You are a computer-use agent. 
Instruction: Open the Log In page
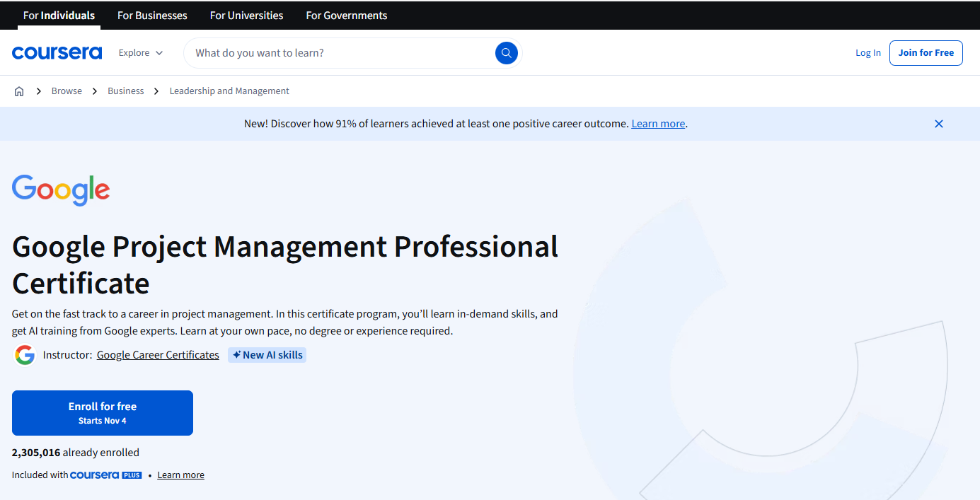point(867,52)
